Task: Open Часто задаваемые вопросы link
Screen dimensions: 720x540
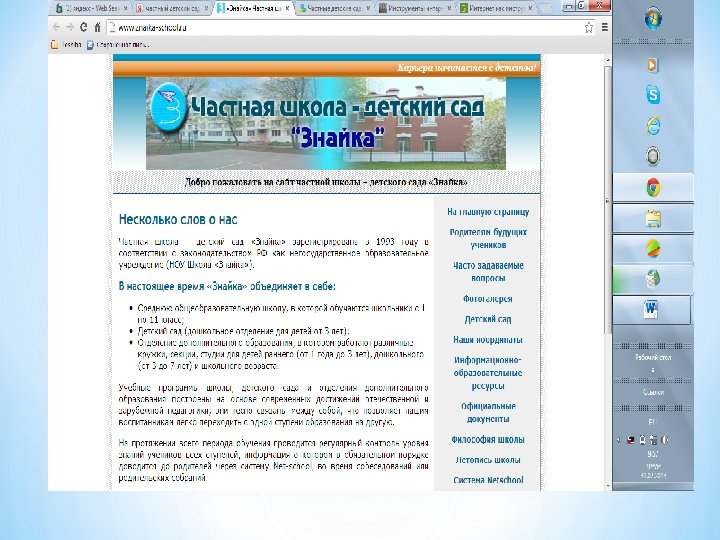Action: click(488, 272)
